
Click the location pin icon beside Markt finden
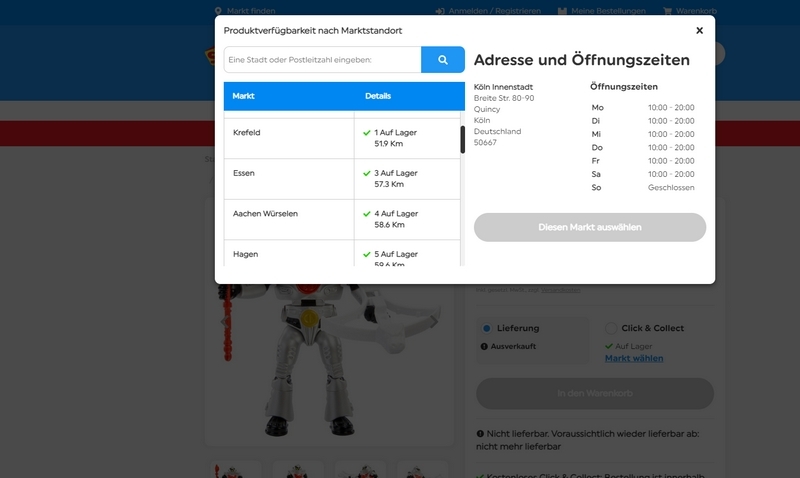pos(218,11)
